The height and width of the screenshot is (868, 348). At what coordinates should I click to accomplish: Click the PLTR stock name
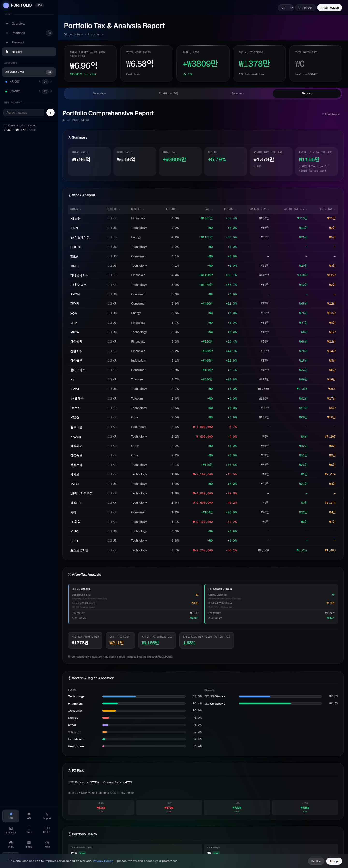click(x=74, y=541)
